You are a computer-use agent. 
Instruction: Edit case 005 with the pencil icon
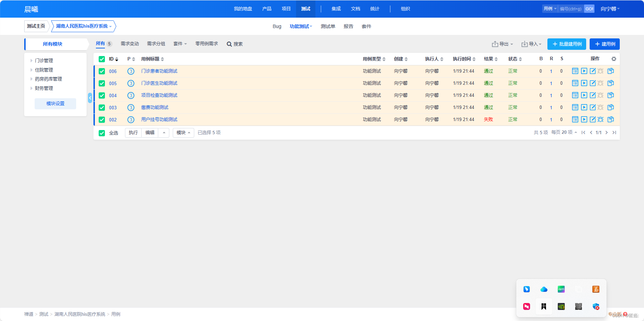(593, 83)
